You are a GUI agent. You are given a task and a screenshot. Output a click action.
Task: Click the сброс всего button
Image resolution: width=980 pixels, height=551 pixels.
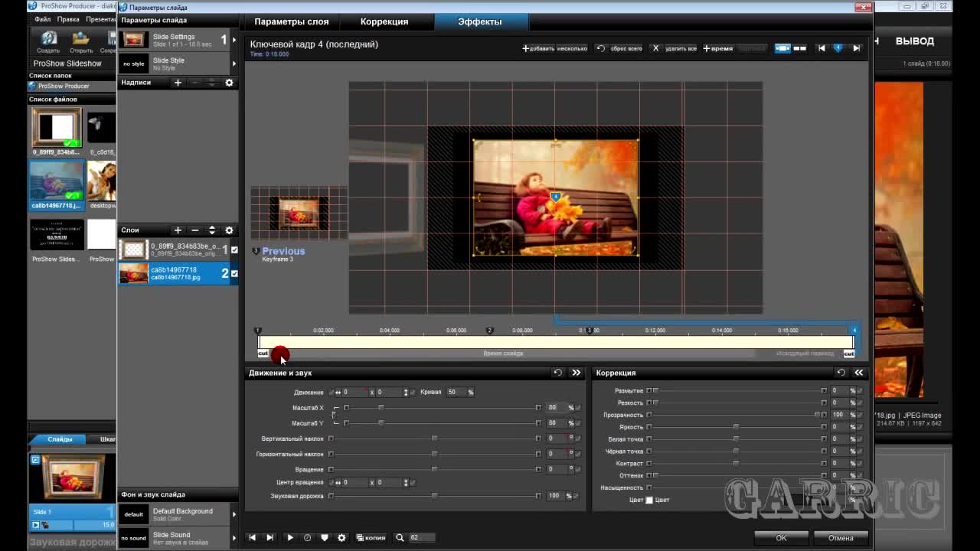tap(620, 48)
